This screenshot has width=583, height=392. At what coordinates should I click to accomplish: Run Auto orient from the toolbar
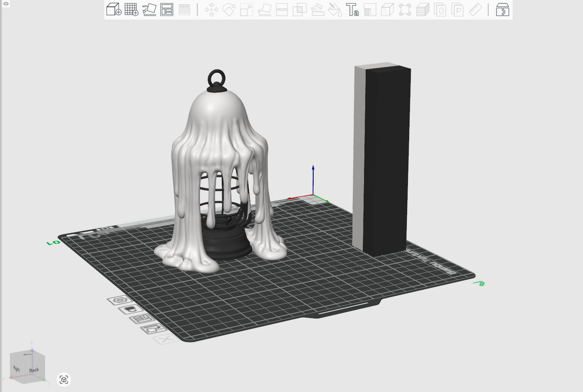[149, 9]
